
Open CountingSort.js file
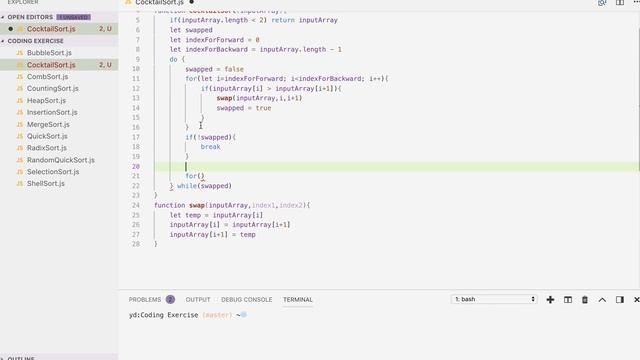pos(53,89)
